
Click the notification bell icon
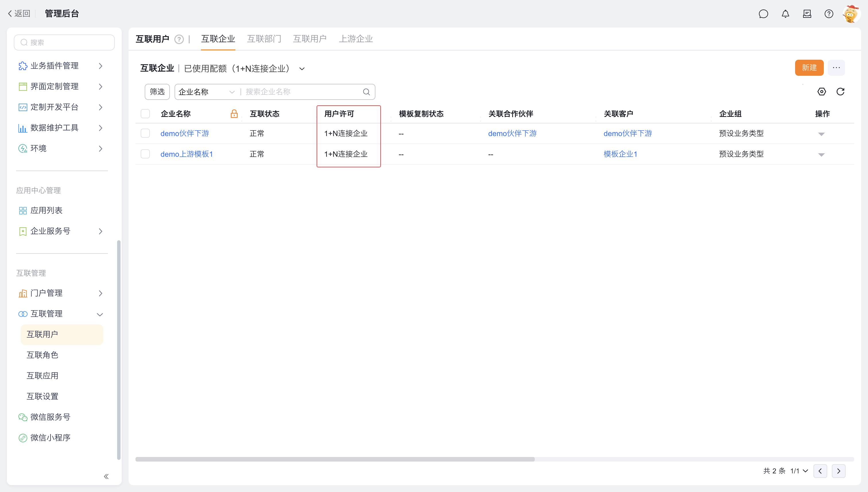785,14
